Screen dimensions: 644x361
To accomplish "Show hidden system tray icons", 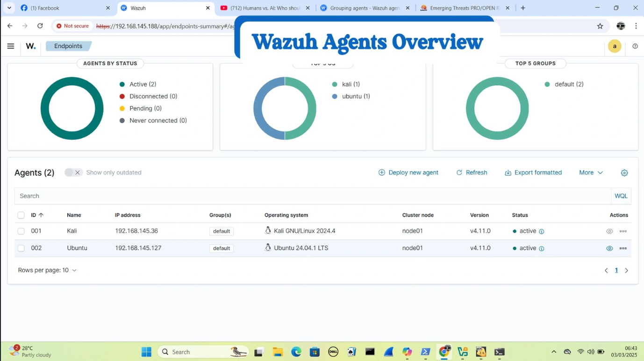I will (554, 352).
